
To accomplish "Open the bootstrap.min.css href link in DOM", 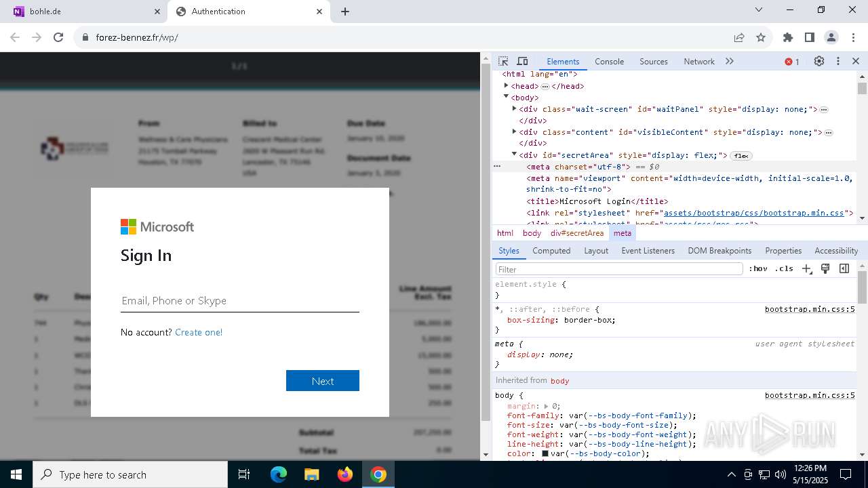I will [755, 213].
